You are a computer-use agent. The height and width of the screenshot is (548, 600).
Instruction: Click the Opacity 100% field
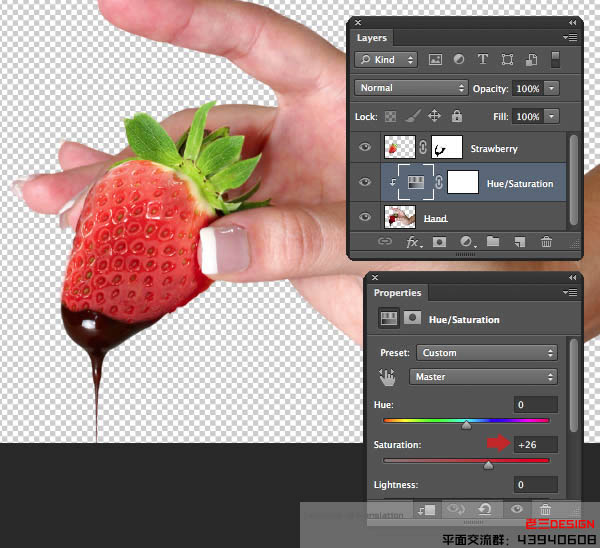pyautogui.click(x=528, y=88)
